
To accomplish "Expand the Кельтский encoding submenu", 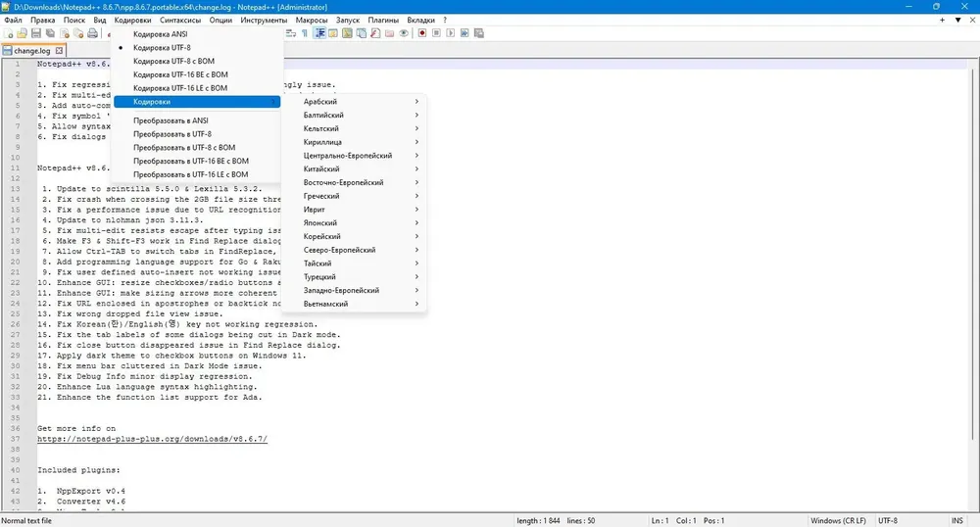I will point(355,128).
